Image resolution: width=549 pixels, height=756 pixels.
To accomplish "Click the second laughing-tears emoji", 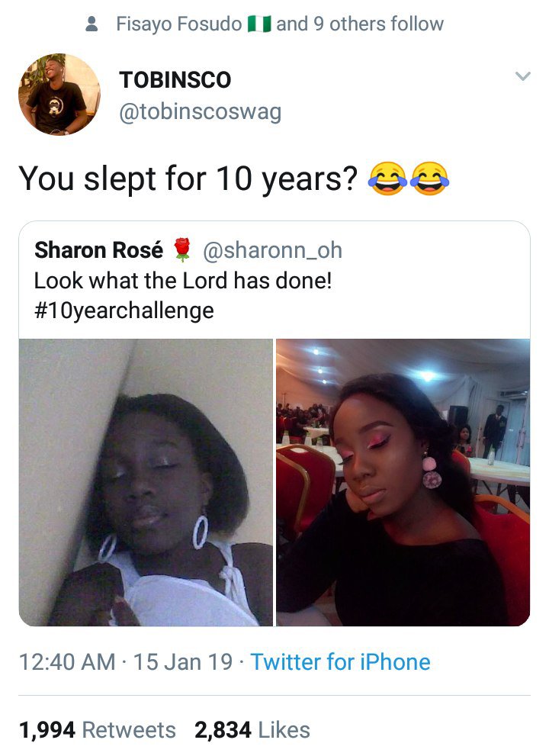I will (x=430, y=179).
